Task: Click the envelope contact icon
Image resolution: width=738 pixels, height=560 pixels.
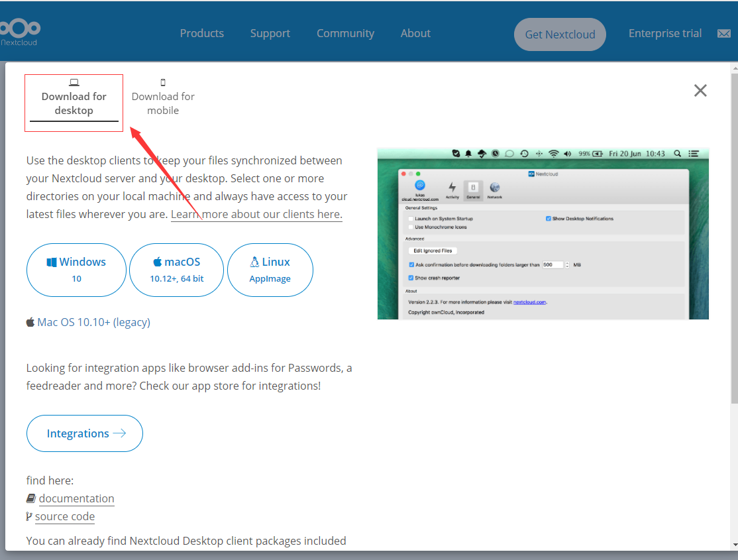Action: click(x=724, y=33)
